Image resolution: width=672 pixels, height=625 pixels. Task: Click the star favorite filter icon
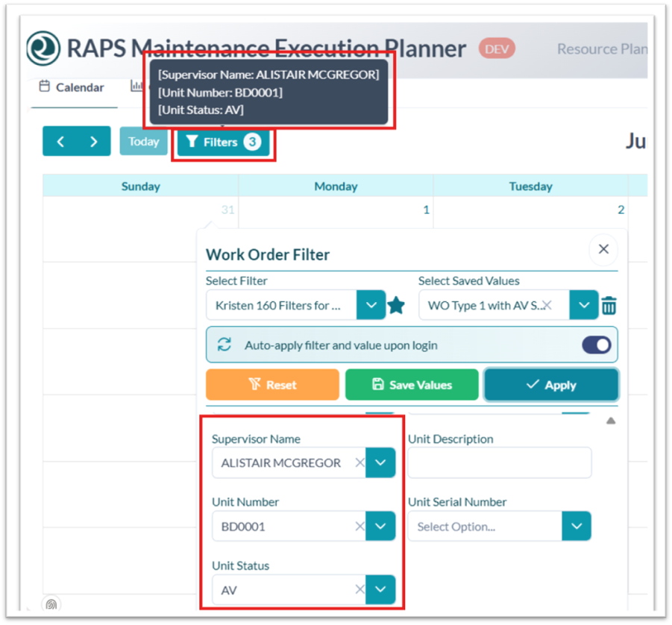point(396,305)
